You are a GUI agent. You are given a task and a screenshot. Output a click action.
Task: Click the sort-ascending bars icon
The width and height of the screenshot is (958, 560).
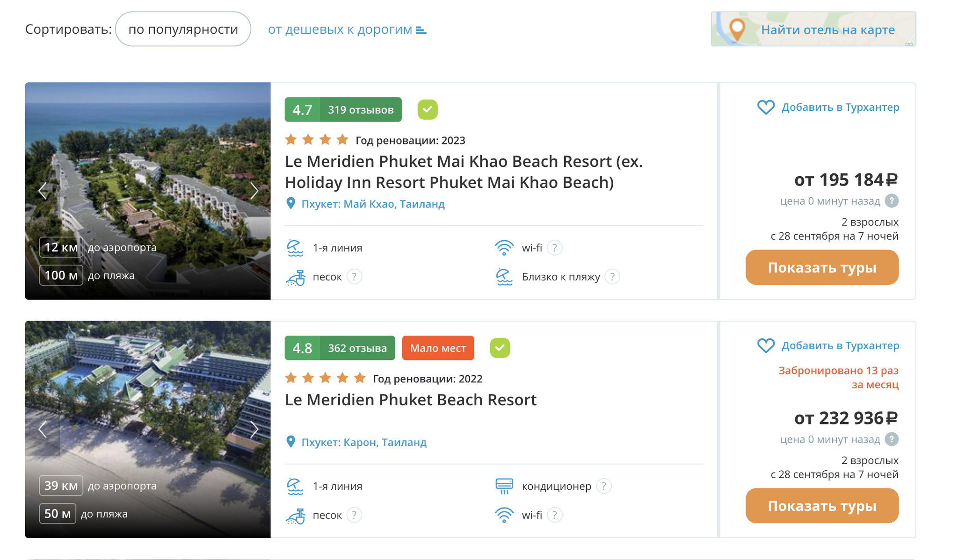click(x=421, y=30)
